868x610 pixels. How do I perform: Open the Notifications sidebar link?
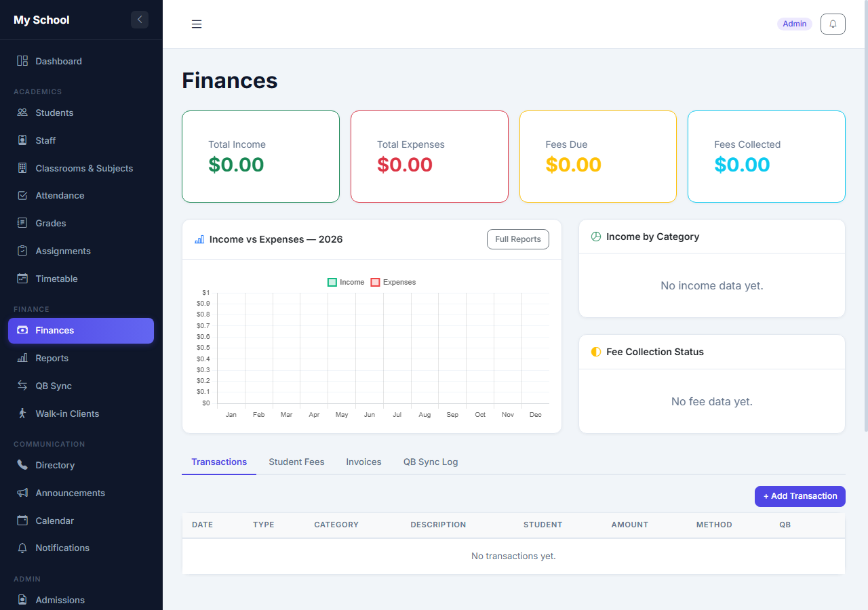81,548
